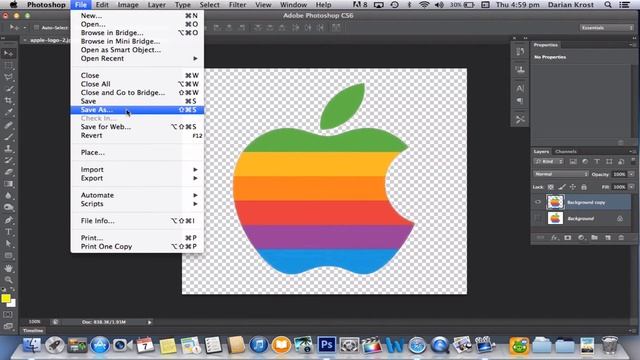The image size is (640, 360).
Task: Select the Horizontal Type tool
Action: click(8, 232)
